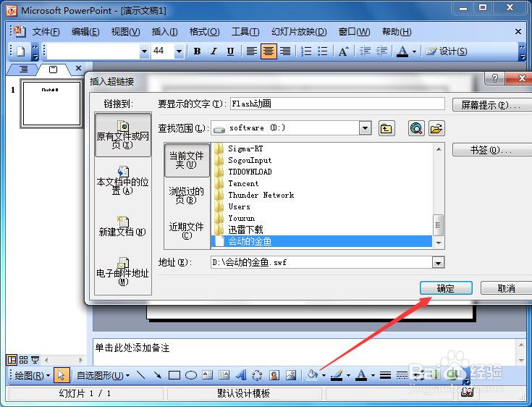
Task: Click the dialog help question mark
Action: [x=494, y=78]
